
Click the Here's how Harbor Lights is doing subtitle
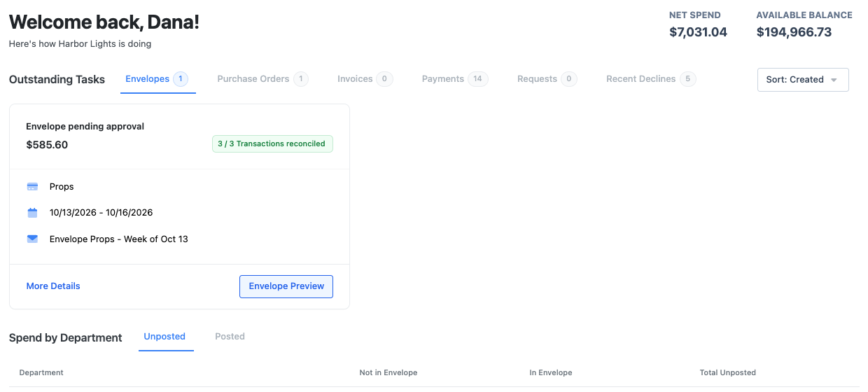(80, 44)
